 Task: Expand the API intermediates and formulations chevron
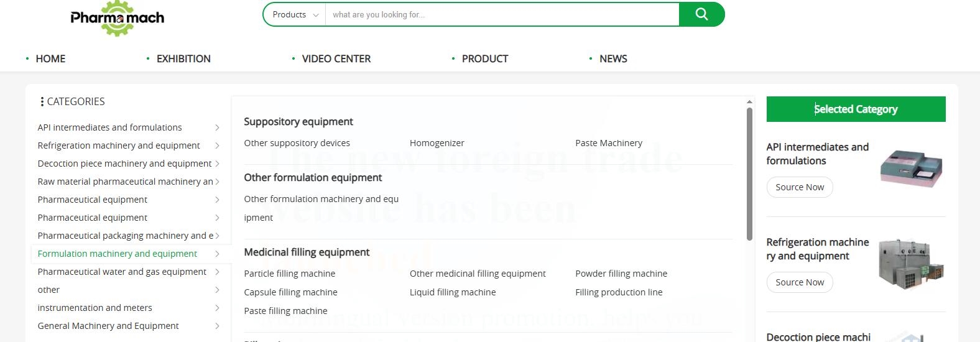tap(217, 127)
